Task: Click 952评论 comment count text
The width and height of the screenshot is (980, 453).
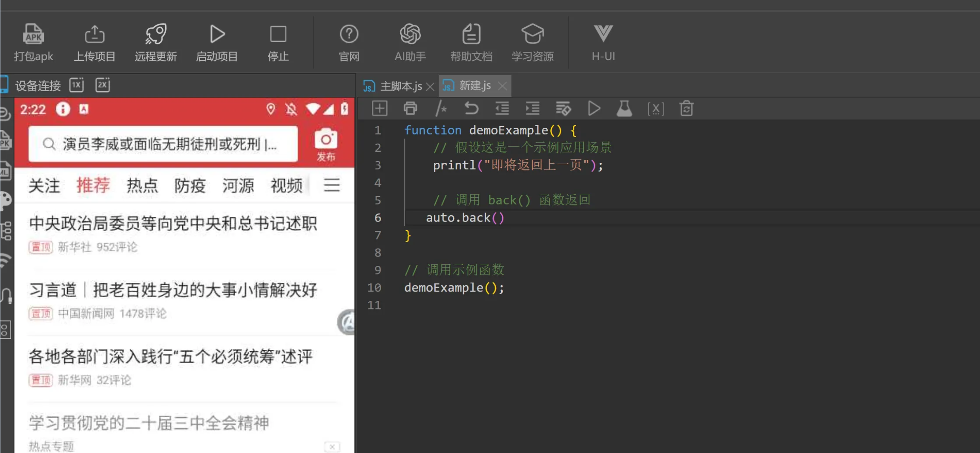Action: click(117, 247)
